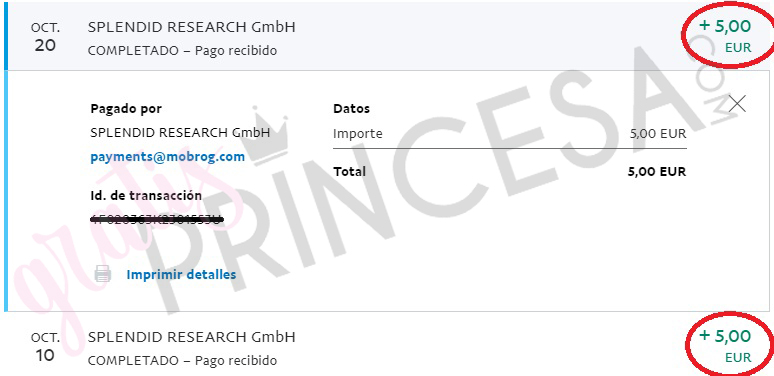Click the Datos heading
774x376 pixels.
pyautogui.click(x=351, y=109)
